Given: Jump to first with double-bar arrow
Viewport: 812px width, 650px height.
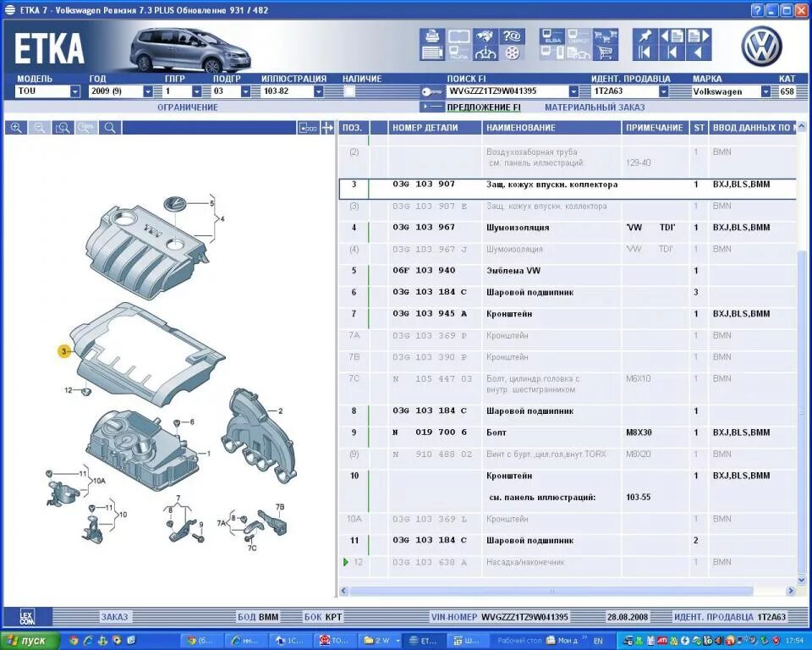Looking at the screenshot, I should point(645,52).
